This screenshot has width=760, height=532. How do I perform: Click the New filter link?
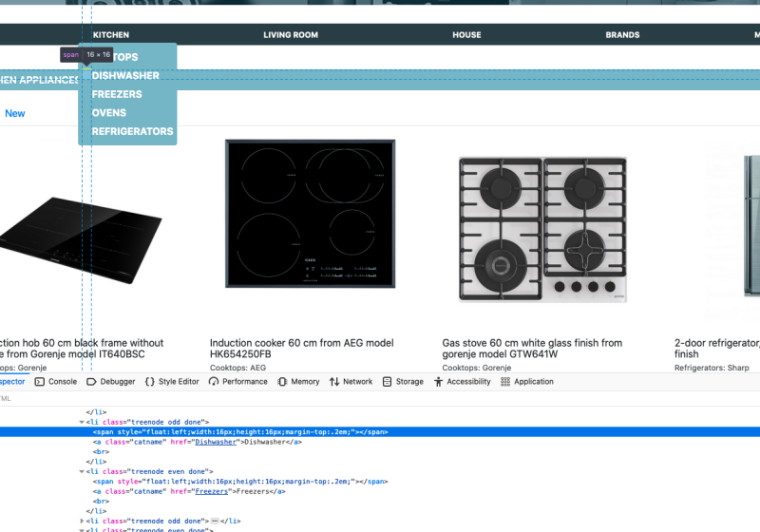tap(15, 113)
